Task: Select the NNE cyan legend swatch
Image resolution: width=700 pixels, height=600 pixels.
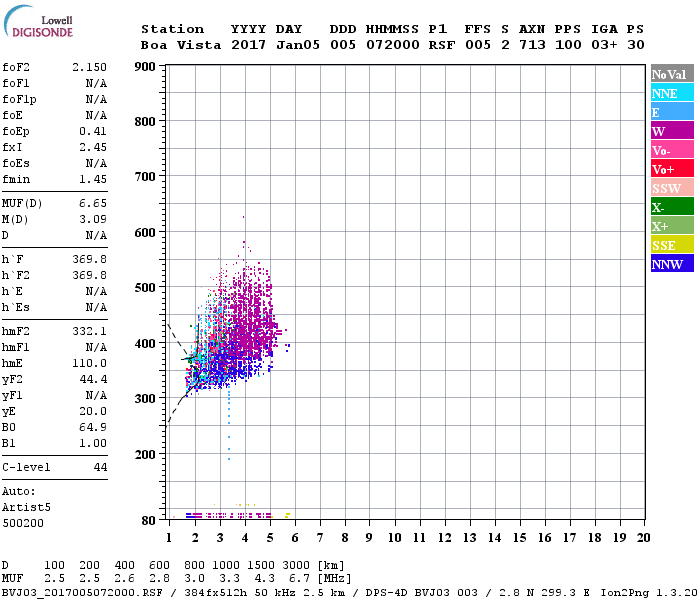Action: (672, 93)
